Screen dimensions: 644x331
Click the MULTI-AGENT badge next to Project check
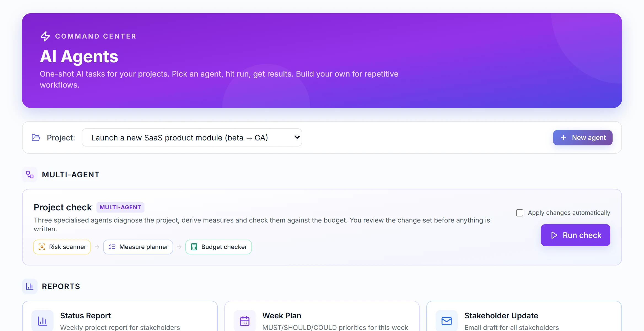pos(120,207)
